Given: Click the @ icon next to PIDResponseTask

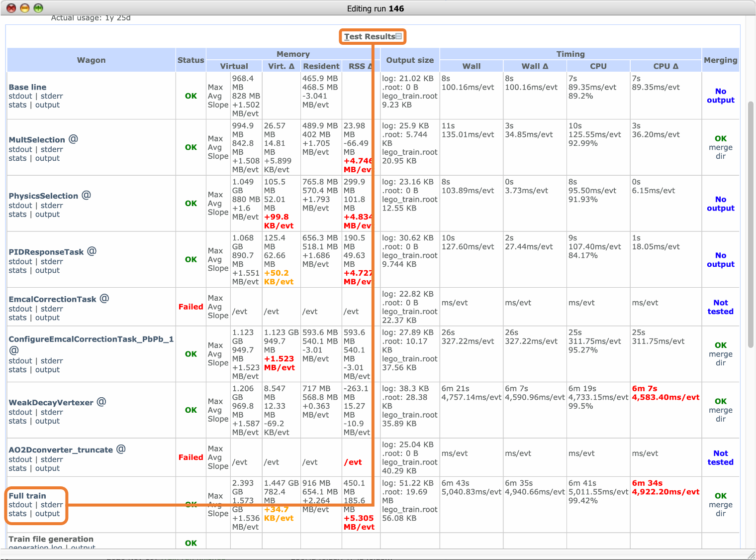Looking at the screenshot, I should pyautogui.click(x=92, y=251).
